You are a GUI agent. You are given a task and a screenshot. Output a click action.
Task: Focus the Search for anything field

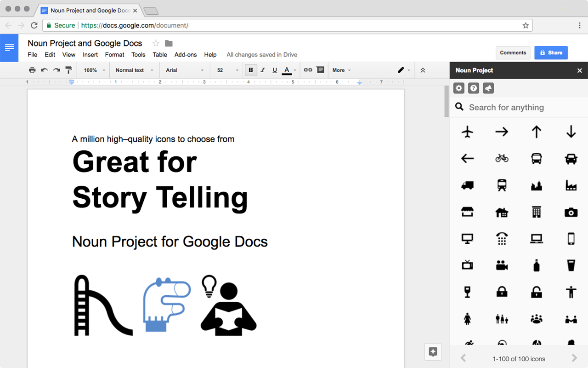click(519, 107)
